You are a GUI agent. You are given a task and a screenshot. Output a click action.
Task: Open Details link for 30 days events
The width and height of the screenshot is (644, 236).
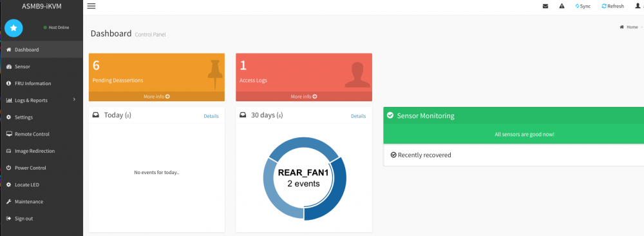coord(358,116)
